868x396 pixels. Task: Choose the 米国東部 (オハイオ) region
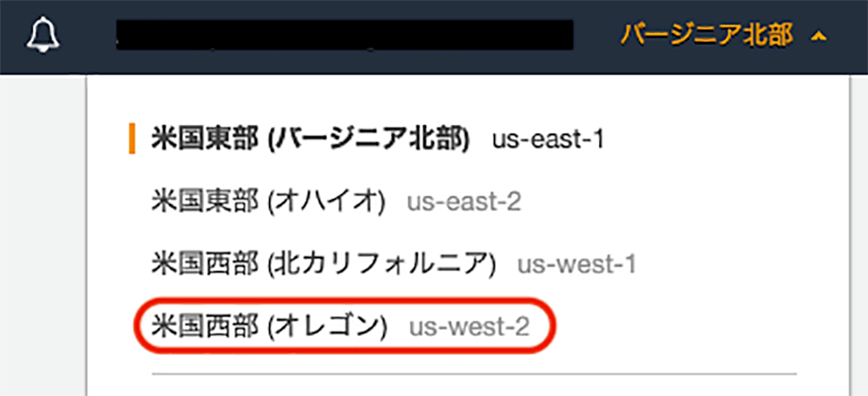coord(336,202)
